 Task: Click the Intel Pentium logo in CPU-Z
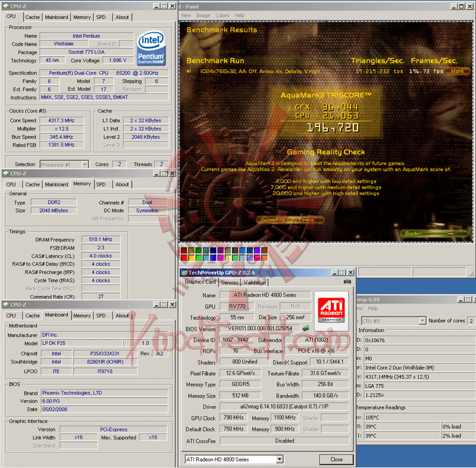151,48
